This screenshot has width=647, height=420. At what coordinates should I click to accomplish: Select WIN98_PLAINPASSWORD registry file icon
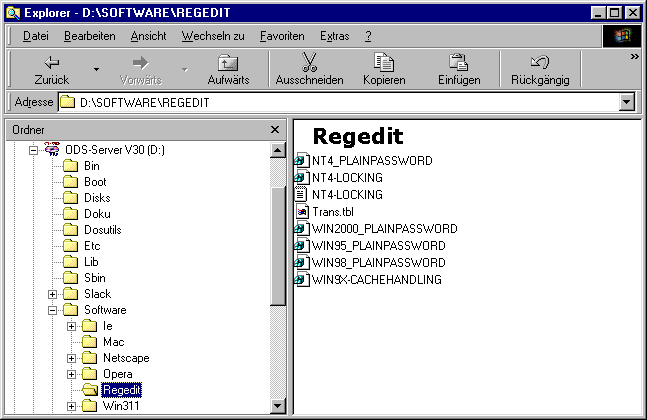click(302, 262)
